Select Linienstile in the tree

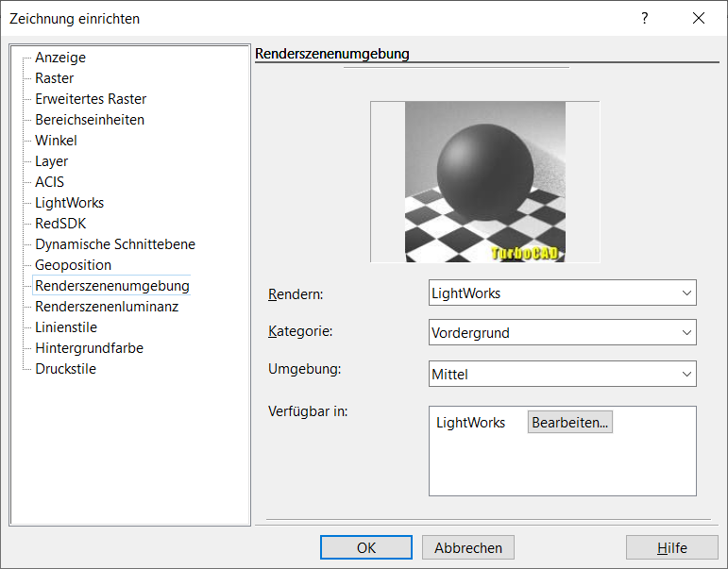point(66,327)
